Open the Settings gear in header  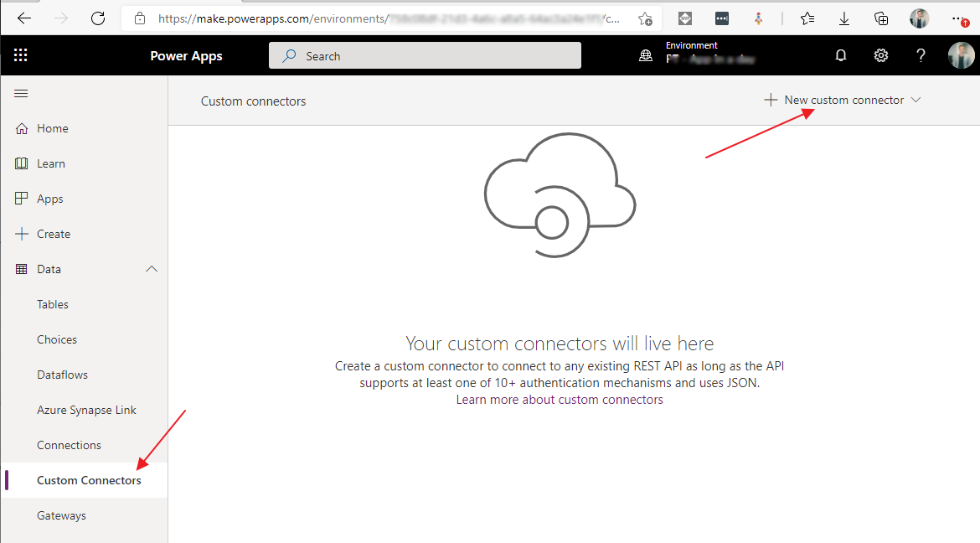[881, 55]
